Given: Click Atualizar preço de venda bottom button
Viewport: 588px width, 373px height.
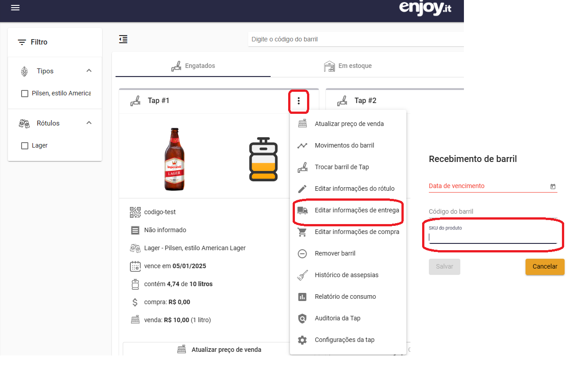Looking at the screenshot, I should pyautogui.click(x=220, y=349).
